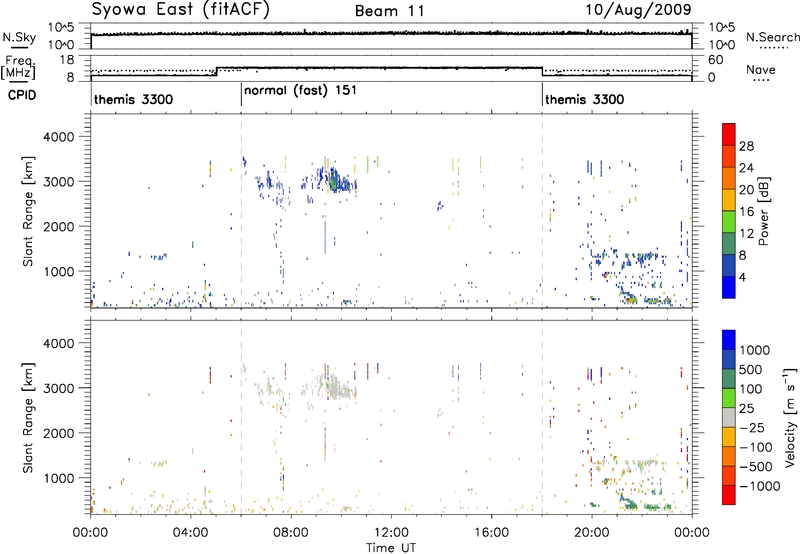Click the 'N.Search' legend label
Viewport: 800px width, 554px height.
click(x=772, y=37)
